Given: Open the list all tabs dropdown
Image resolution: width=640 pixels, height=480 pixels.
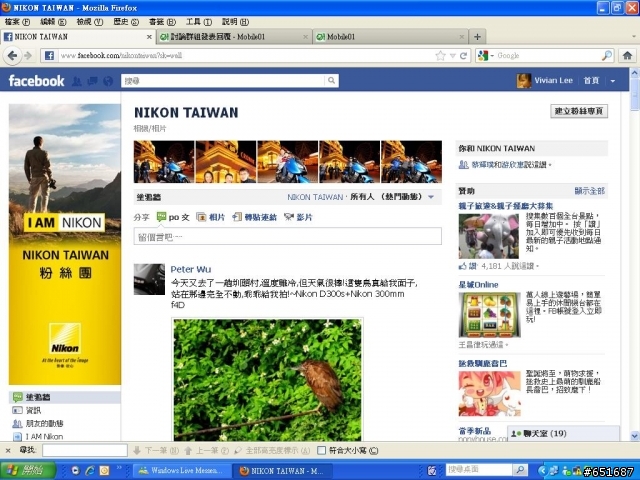Looking at the screenshot, I should 634,37.
